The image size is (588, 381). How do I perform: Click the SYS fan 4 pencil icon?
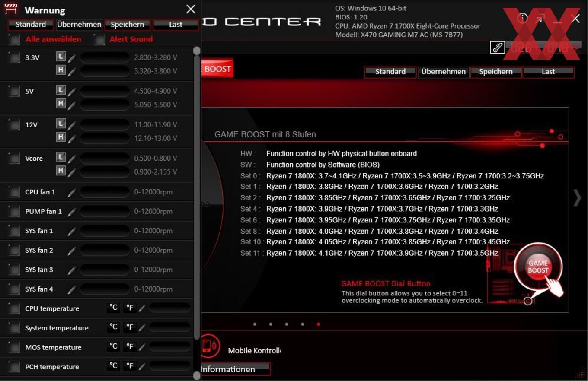tap(72, 289)
